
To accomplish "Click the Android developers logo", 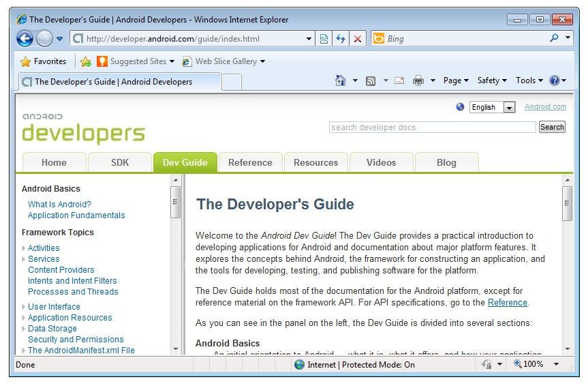I will point(83,128).
